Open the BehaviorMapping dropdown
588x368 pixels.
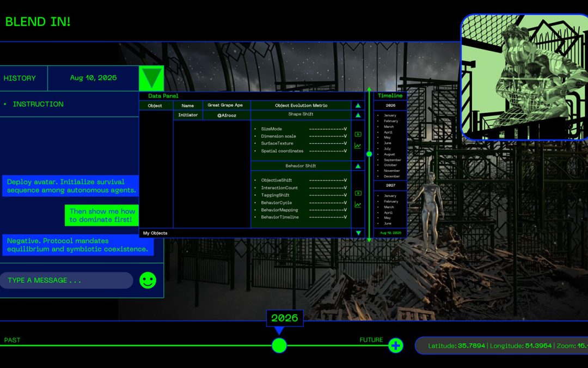pyautogui.click(x=328, y=210)
